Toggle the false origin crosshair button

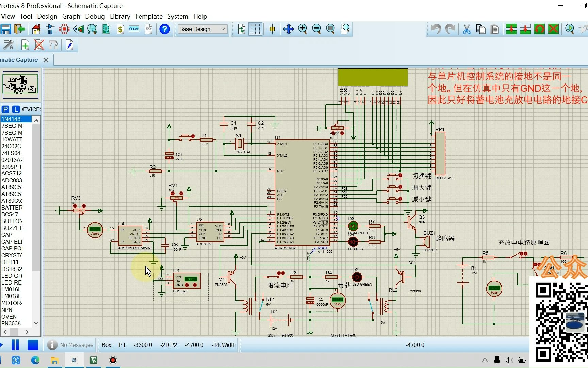(272, 29)
